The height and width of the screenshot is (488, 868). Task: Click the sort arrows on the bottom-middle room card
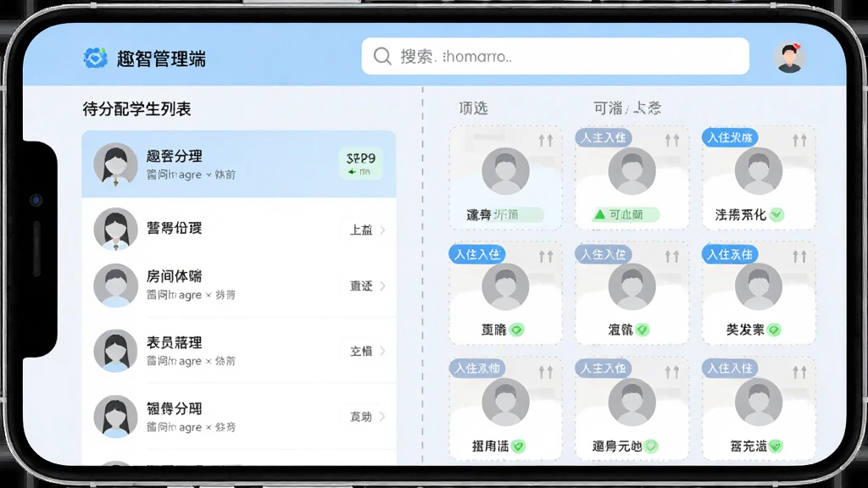point(672,373)
